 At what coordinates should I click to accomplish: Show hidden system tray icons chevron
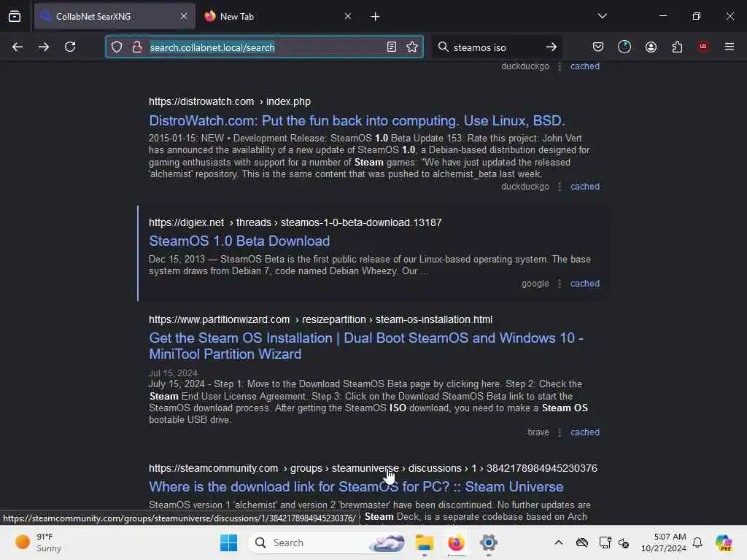(x=559, y=542)
